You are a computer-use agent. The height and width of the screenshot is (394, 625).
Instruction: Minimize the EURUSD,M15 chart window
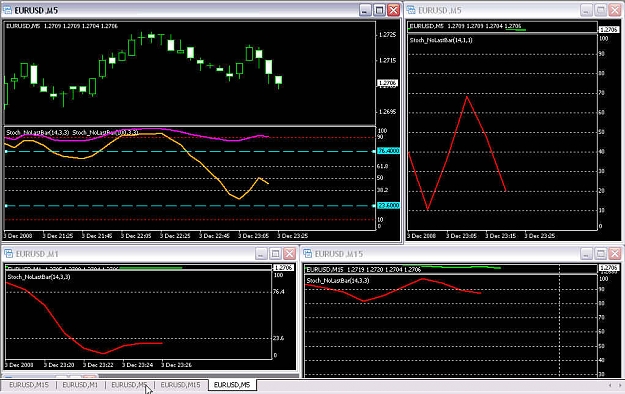(586, 254)
